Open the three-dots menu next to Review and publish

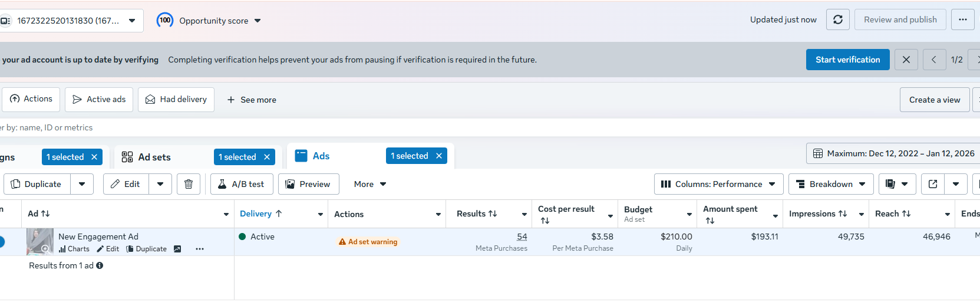coord(962,19)
